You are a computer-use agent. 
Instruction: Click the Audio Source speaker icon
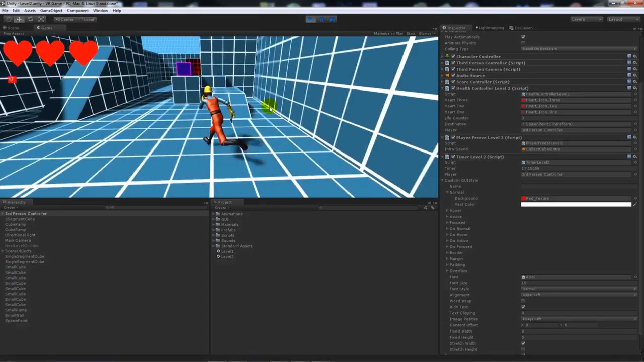[447, 75]
